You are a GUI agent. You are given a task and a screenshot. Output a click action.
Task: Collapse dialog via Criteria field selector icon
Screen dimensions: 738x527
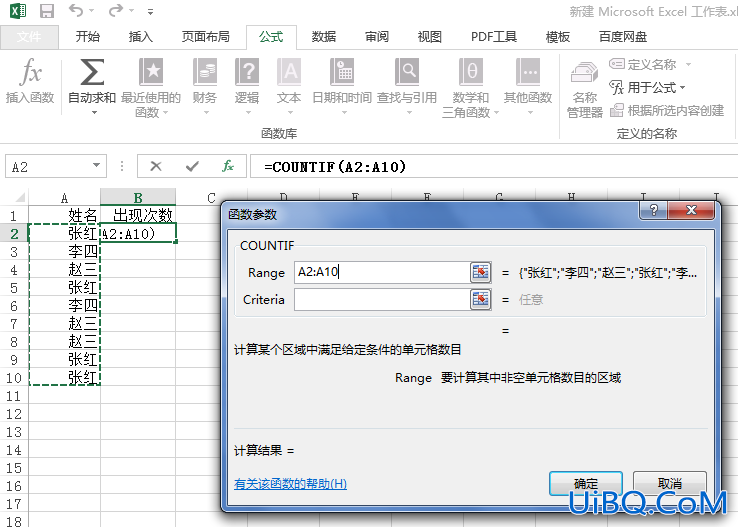pyautogui.click(x=481, y=299)
